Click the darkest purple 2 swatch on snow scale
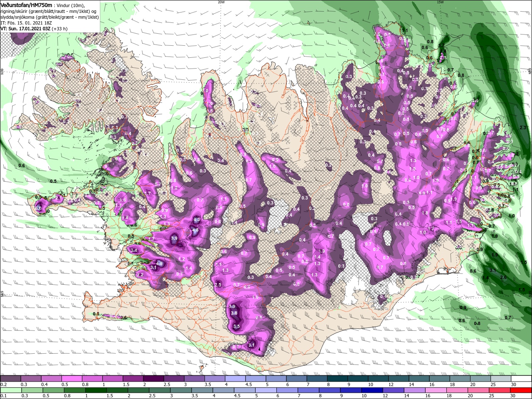The width and height of the screenshot is (532, 399). [x=153, y=379]
